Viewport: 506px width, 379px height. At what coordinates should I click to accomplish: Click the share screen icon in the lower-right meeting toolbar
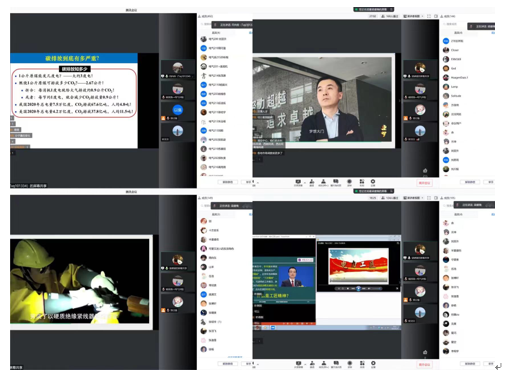point(298,363)
